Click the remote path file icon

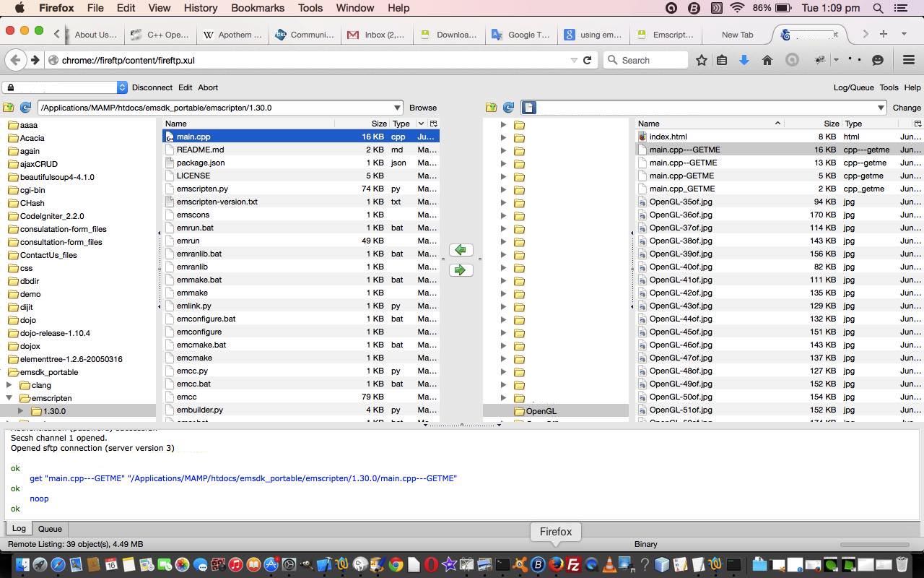tap(528, 108)
